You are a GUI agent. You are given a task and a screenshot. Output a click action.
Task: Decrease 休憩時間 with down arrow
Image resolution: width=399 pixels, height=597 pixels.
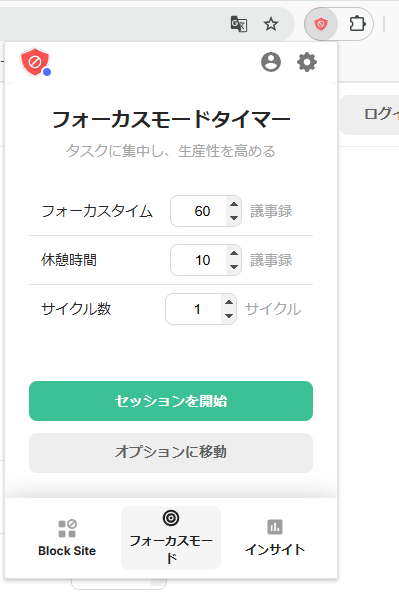pyautogui.click(x=234, y=267)
